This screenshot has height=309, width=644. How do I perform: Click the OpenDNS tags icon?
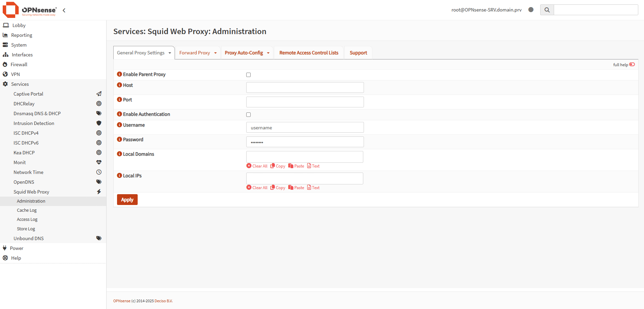[99, 182]
